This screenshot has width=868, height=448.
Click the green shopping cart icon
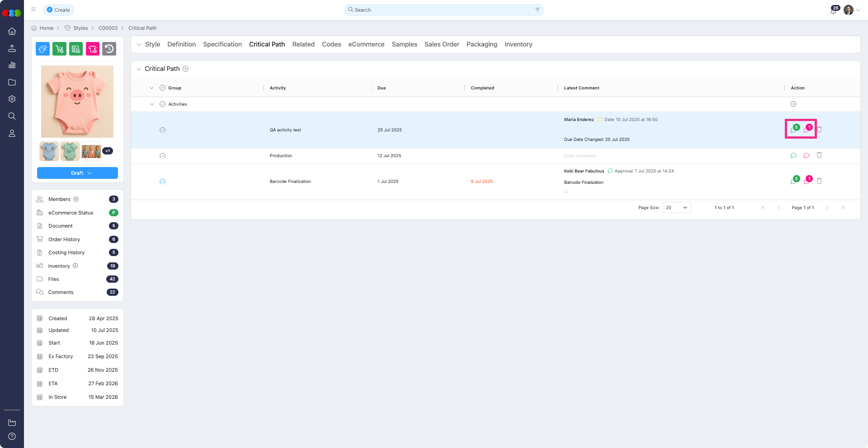59,49
